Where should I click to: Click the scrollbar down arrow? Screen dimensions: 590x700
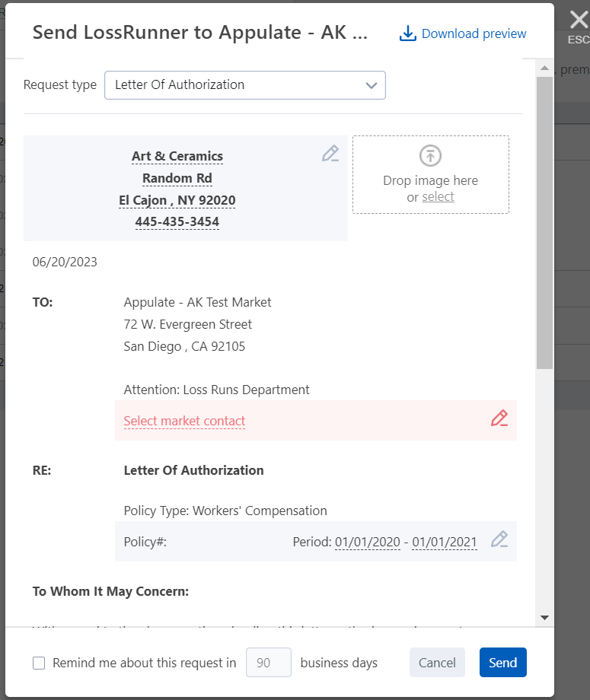[x=544, y=617]
